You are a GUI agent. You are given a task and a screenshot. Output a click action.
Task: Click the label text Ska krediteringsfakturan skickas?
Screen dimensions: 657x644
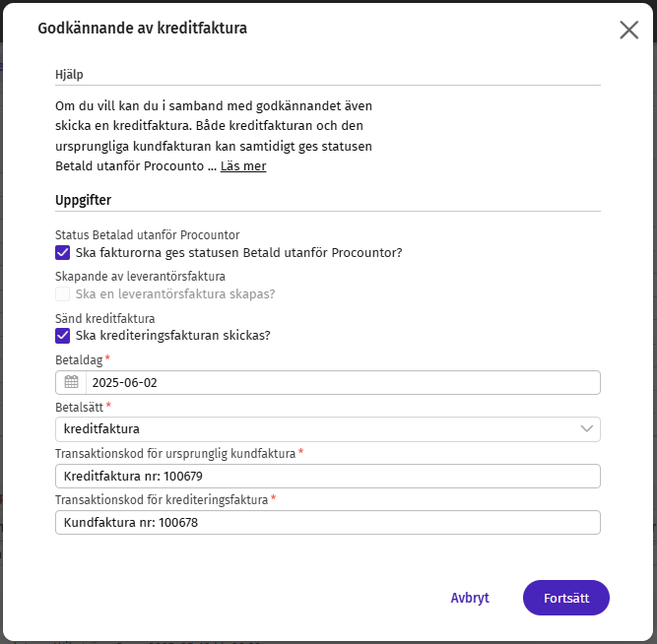coord(173,336)
